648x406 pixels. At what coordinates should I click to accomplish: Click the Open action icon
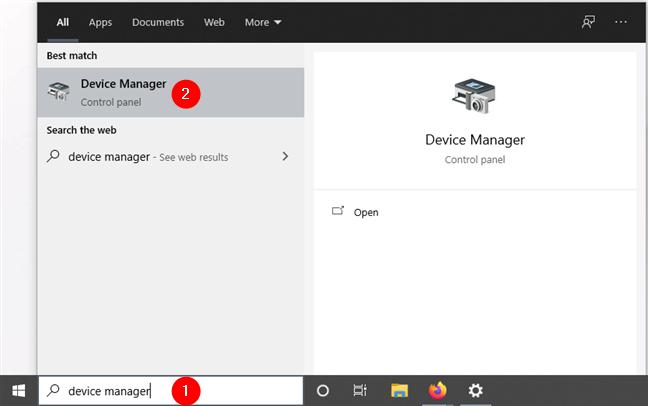tap(338, 211)
